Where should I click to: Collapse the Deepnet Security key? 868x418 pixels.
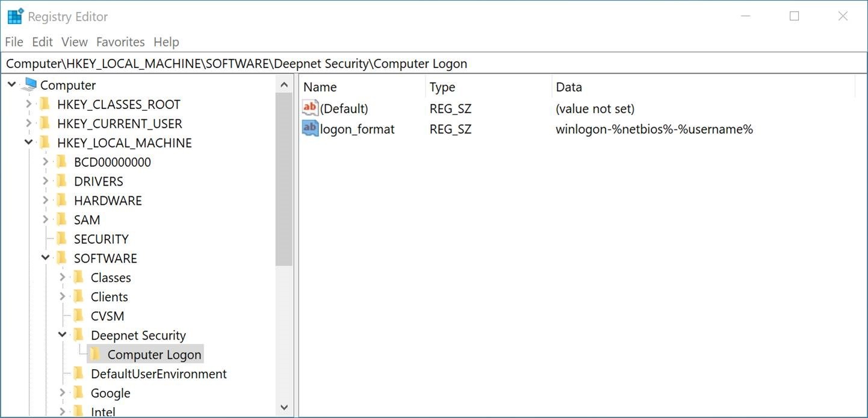click(62, 335)
